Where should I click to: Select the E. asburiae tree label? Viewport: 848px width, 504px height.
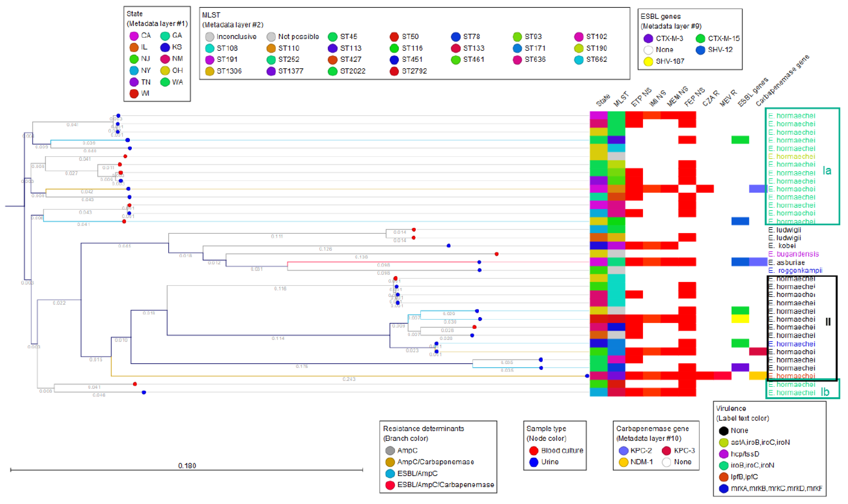[787, 263]
